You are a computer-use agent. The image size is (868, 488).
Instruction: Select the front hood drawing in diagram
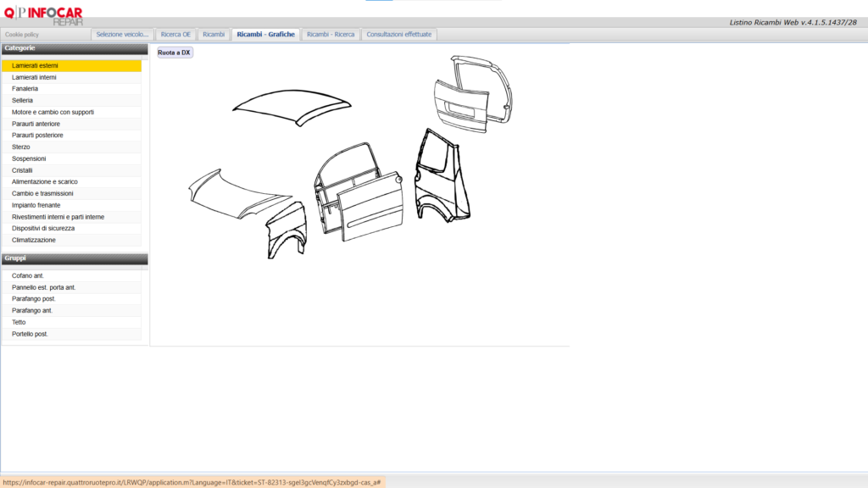(239, 194)
